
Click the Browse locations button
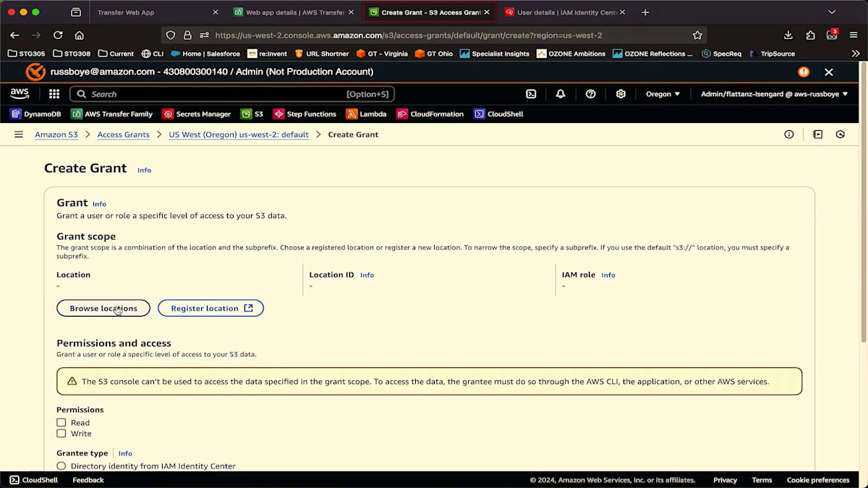pyautogui.click(x=103, y=308)
